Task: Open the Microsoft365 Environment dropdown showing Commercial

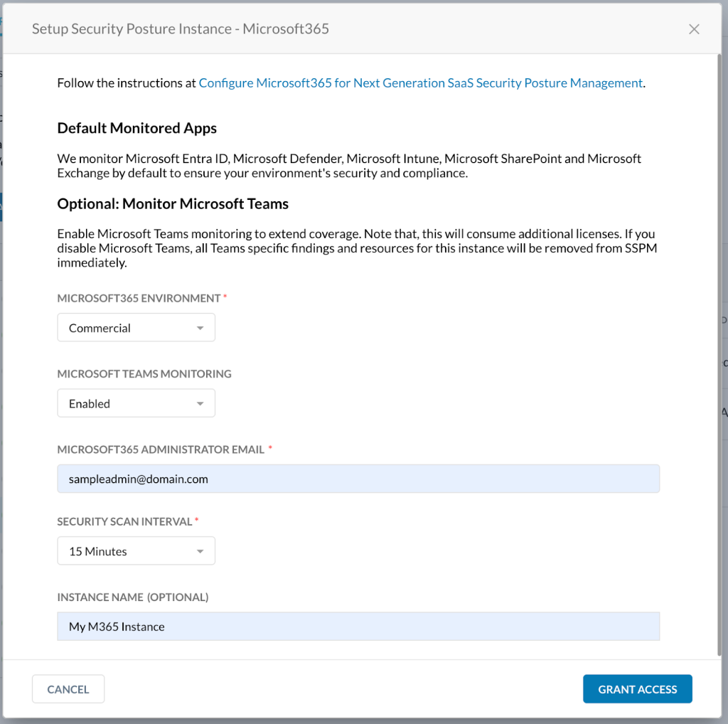Action: pos(136,327)
